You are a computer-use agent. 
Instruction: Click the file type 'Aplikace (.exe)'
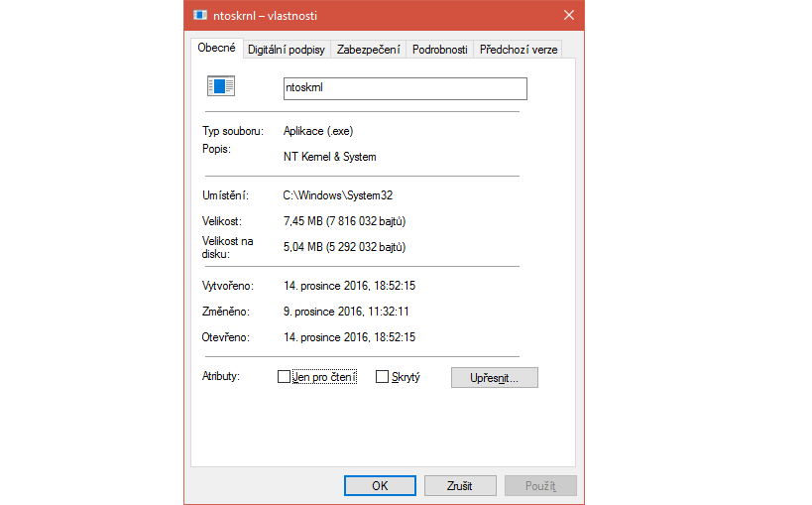(x=318, y=131)
